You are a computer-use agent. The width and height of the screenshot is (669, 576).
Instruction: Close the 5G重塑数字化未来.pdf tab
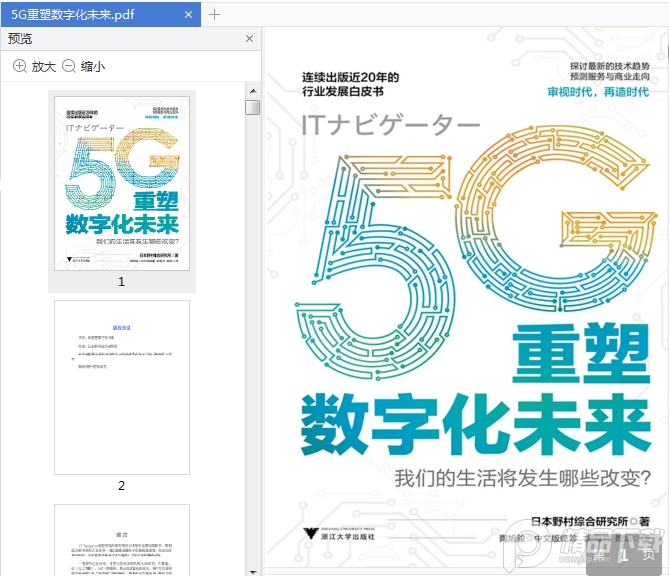point(188,15)
